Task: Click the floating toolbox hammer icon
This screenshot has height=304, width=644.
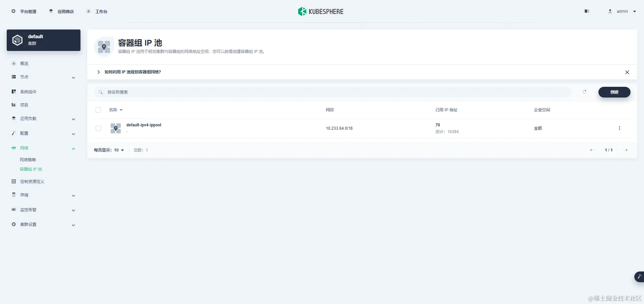Action: tap(639, 277)
